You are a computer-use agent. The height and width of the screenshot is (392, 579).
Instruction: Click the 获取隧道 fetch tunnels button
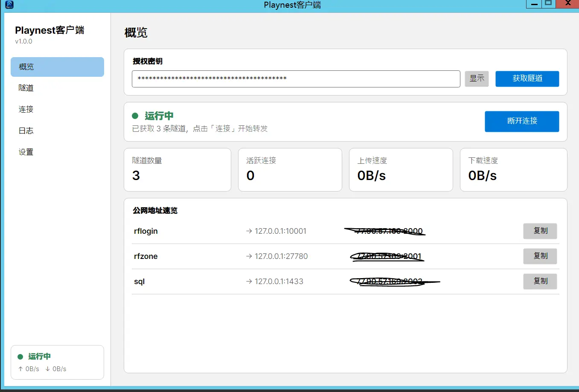pos(527,78)
